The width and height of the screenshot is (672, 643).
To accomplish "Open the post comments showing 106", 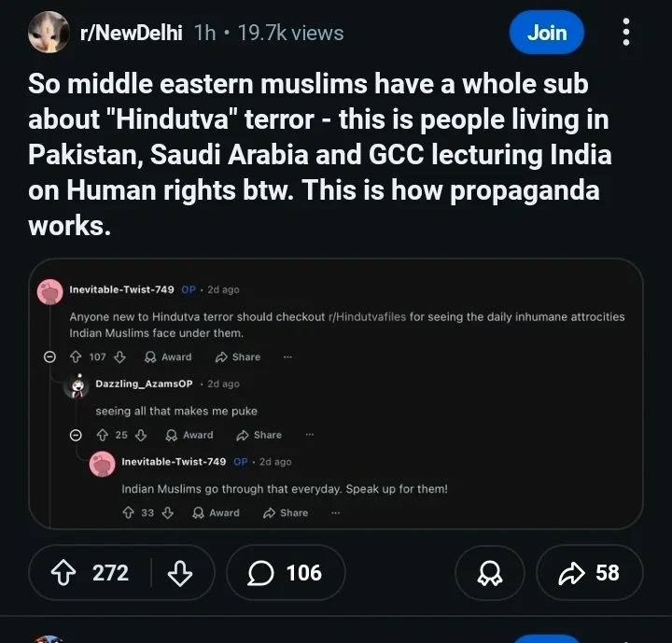I will tap(286, 573).
